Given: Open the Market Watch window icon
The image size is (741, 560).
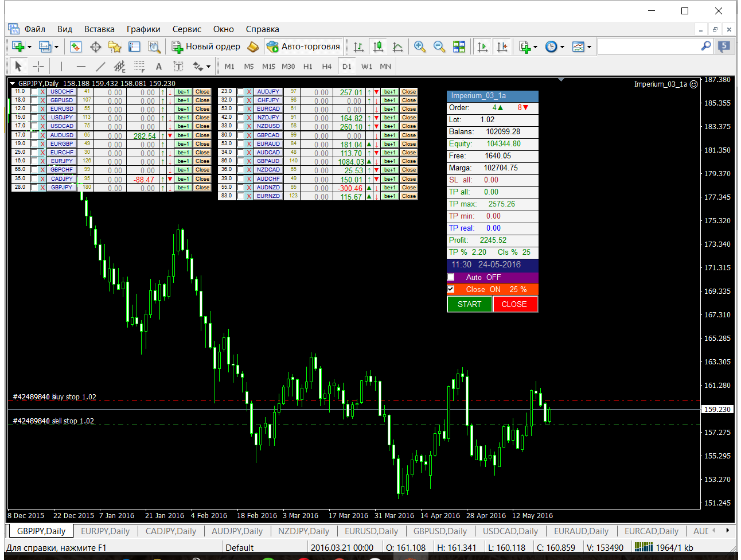Looking at the screenshot, I should 76,47.
